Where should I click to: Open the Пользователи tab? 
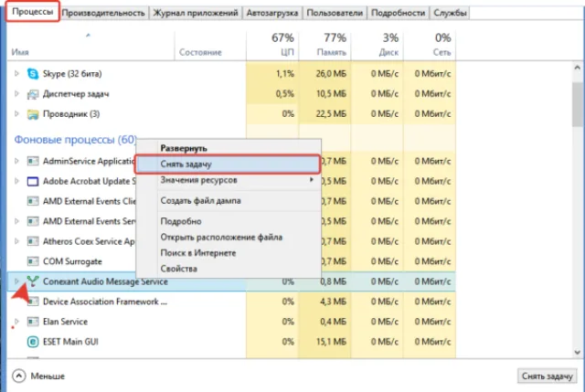(x=335, y=13)
